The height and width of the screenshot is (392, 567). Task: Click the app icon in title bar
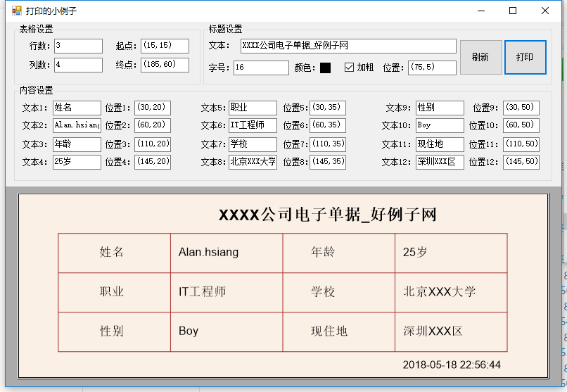point(17,11)
